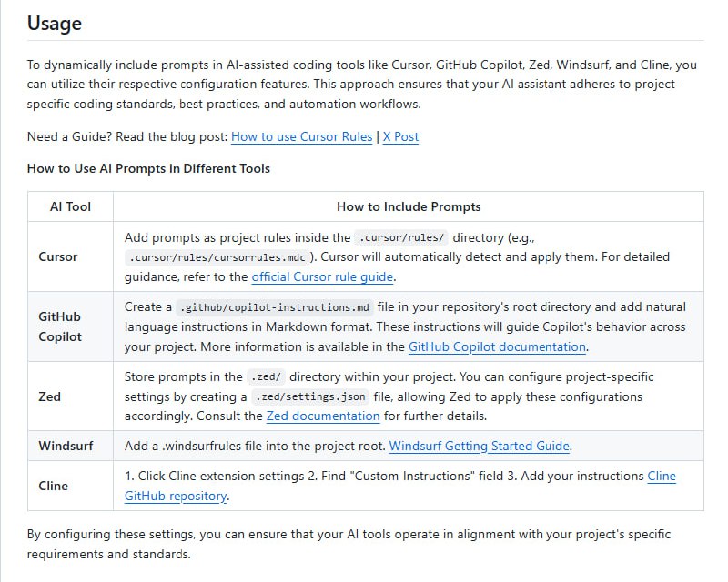728x582 pixels.
Task: Open the official Cursor rule guide
Action: click(x=322, y=276)
